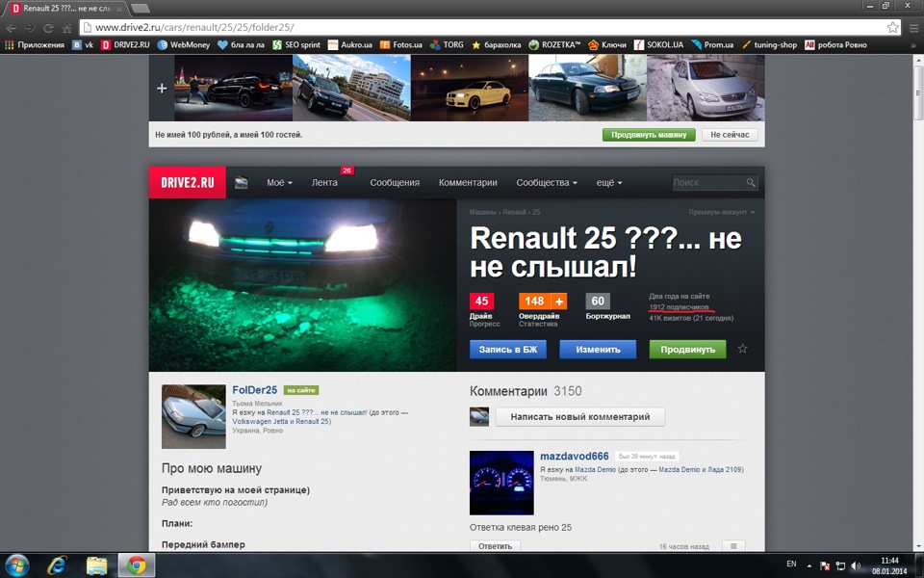
Task: Expand the Моё dropdown menu
Action: (279, 183)
